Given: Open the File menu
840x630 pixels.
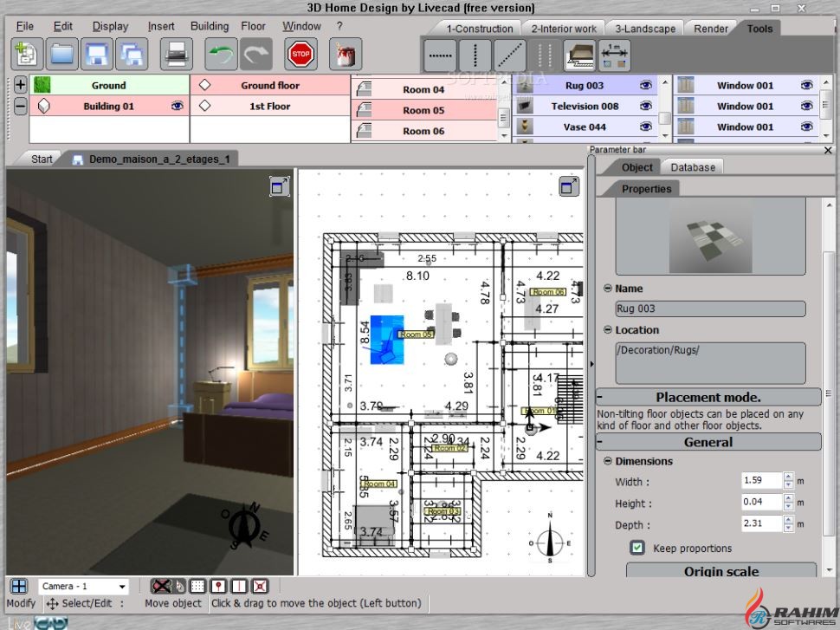Looking at the screenshot, I should [x=24, y=26].
